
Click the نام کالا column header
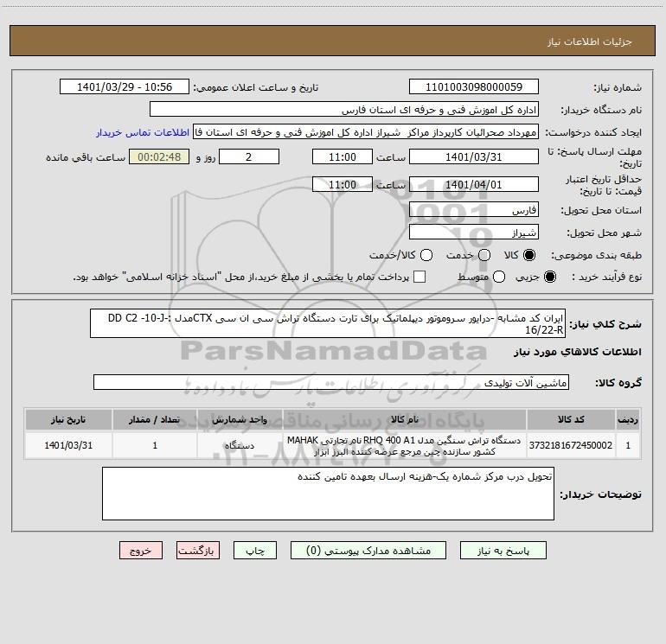pyautogui.click(x=405, y=419)
